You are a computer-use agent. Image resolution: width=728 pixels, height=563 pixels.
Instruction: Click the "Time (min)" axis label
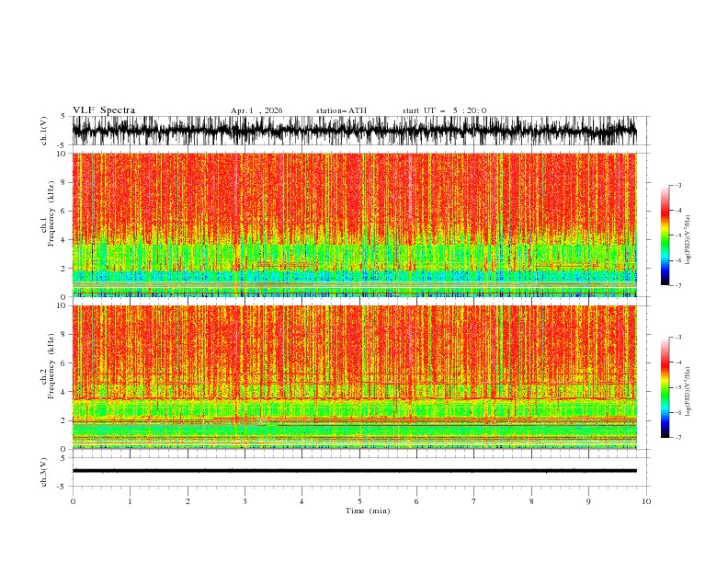point(368,511)
